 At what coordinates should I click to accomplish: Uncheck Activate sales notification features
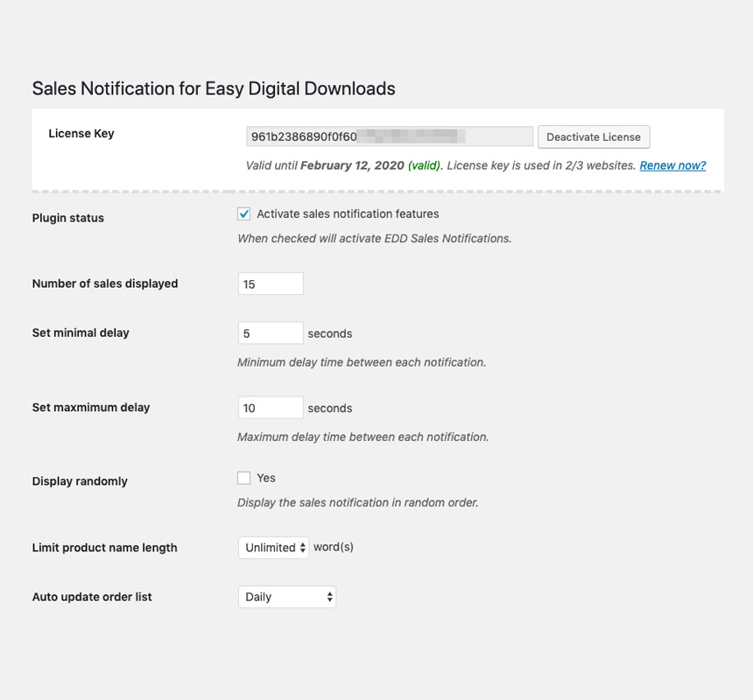click(244, 214)
